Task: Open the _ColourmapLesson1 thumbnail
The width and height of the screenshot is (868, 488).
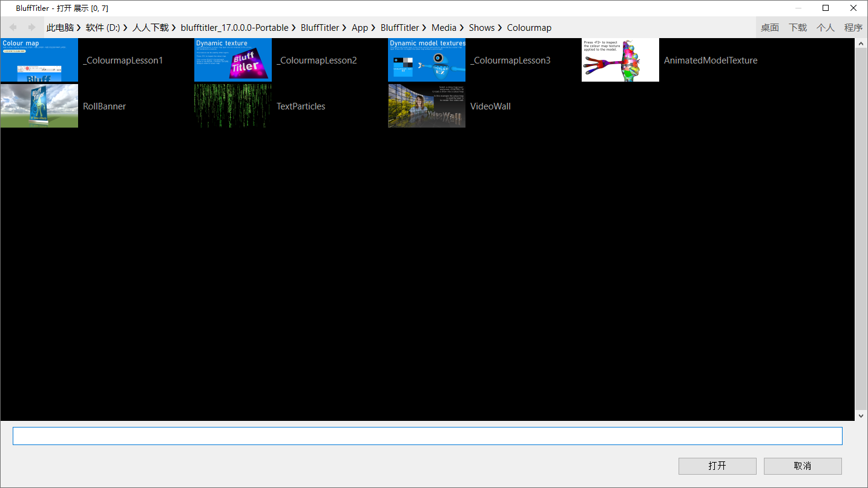Action: (39, 60)
